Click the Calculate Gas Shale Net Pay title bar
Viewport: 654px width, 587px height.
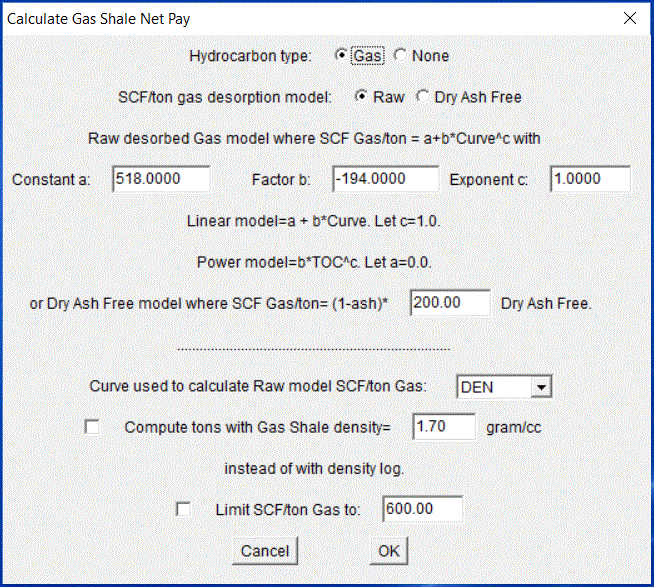point(300,18)
